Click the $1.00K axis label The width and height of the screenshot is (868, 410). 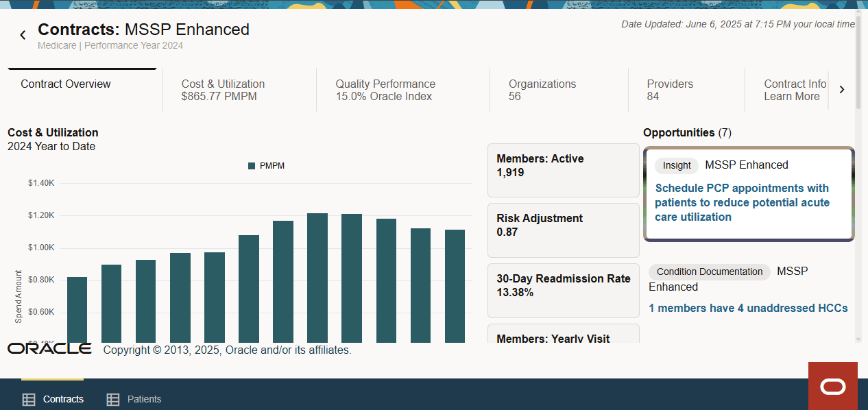point(41,248)
